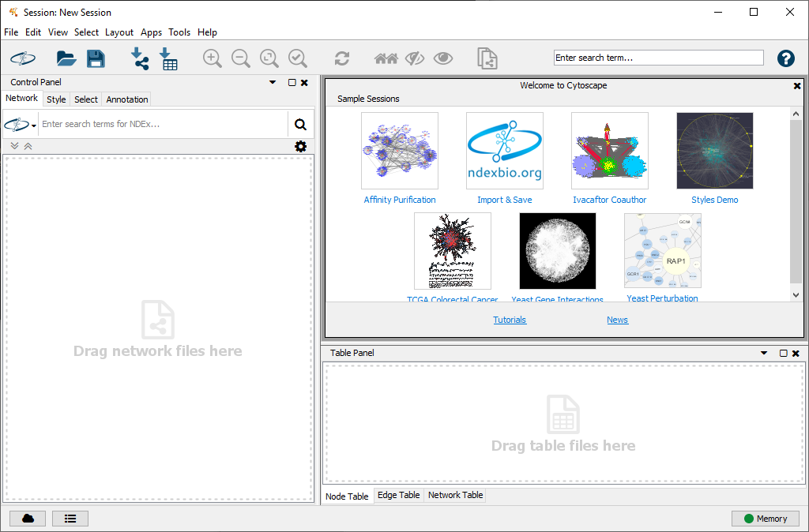
Task: Open network panel gear options
Action: click(x=300, y=146)
